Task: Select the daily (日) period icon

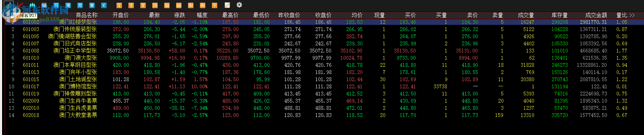Action: point(56,5)
